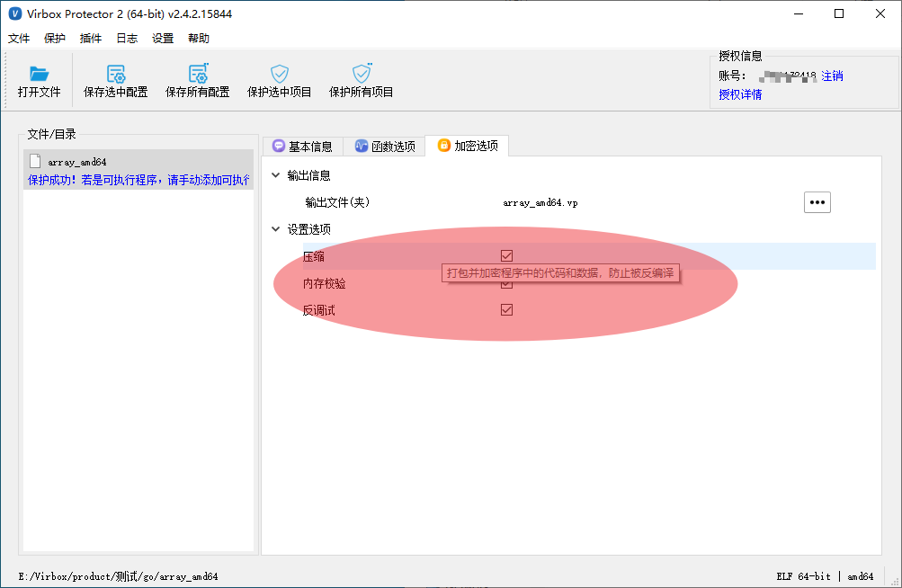This screenshot has width=902, height=588.
Task: Open the 日志 menu
Action: [x=127, y=39]
